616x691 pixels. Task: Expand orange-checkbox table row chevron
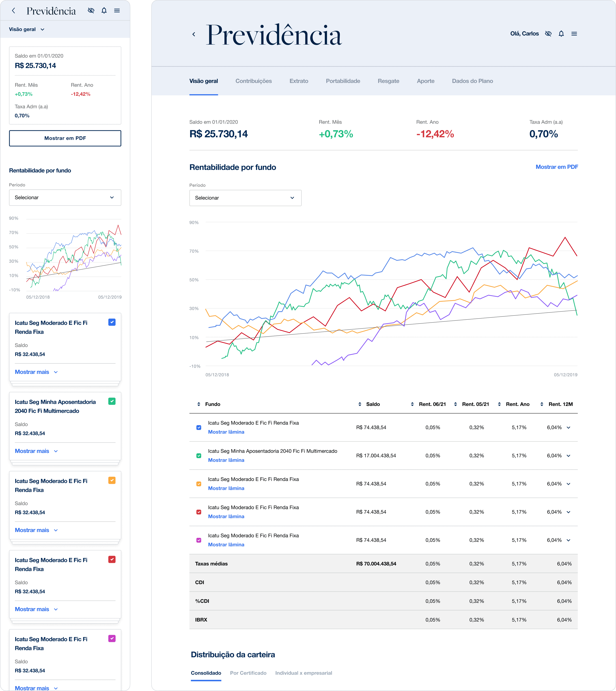click(x=569, y=484)
